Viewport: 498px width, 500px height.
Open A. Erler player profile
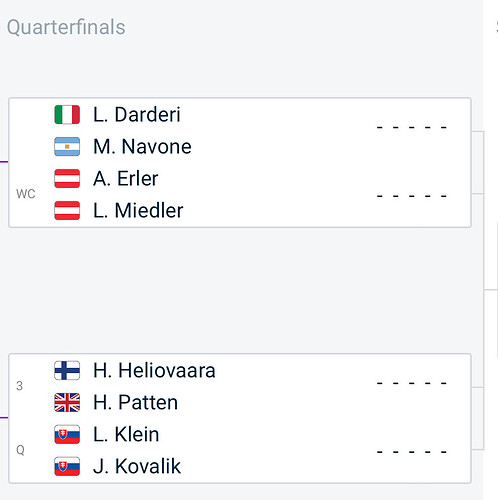tap(126, 178)
